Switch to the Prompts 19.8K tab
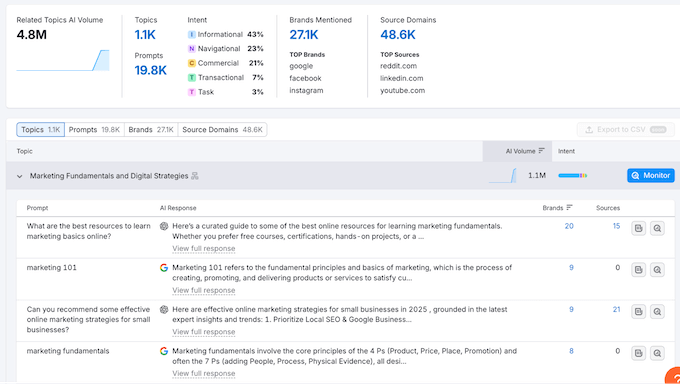Image resolution: width=680 pixels, height=384 pixels. coord(94,130)
